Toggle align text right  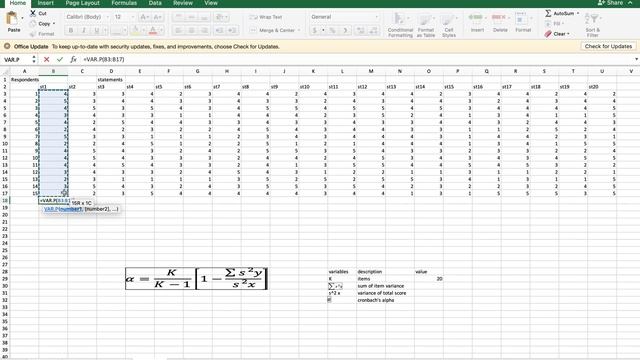[x=204, y=31]
